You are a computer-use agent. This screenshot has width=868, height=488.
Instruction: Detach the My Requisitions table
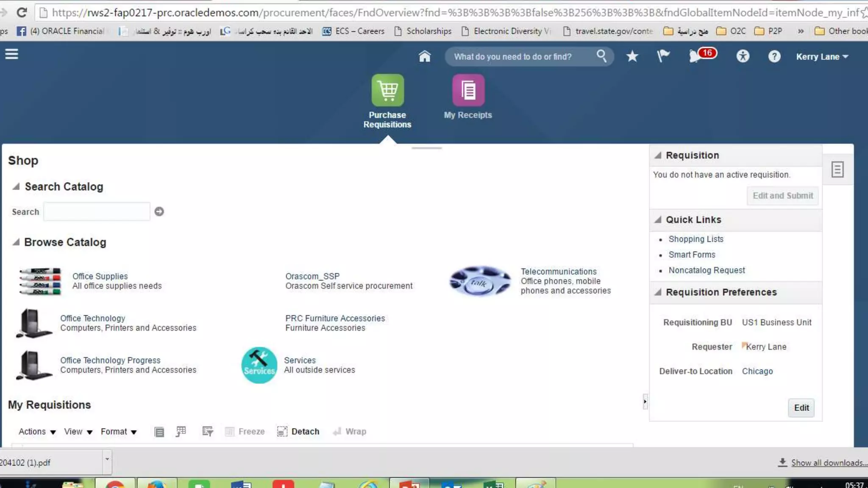[x=298, y=431]
